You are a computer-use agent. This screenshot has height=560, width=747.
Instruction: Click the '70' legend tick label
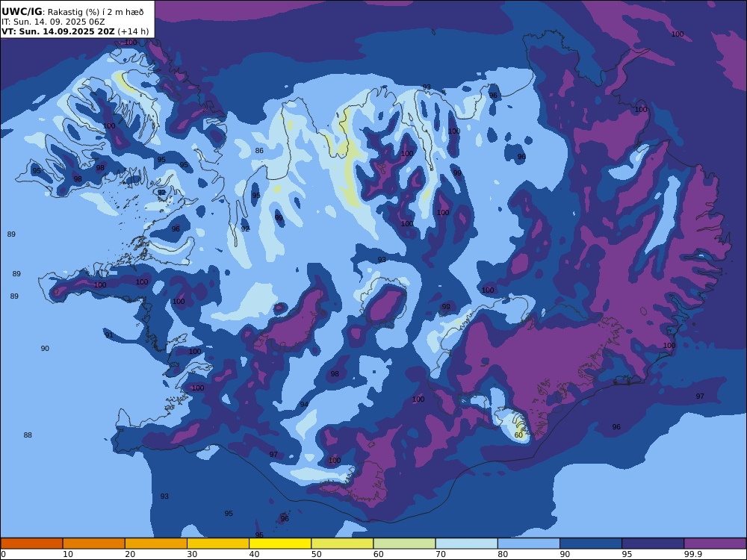[x=441, y=554]
